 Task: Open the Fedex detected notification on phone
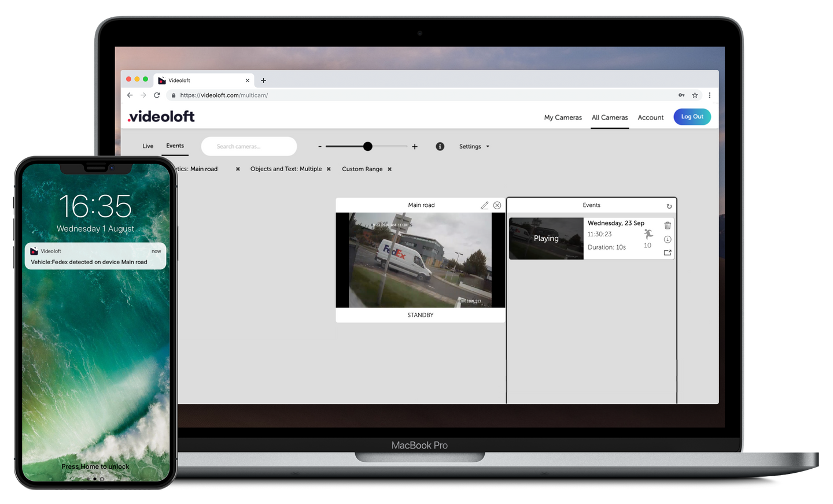point(95,256)
